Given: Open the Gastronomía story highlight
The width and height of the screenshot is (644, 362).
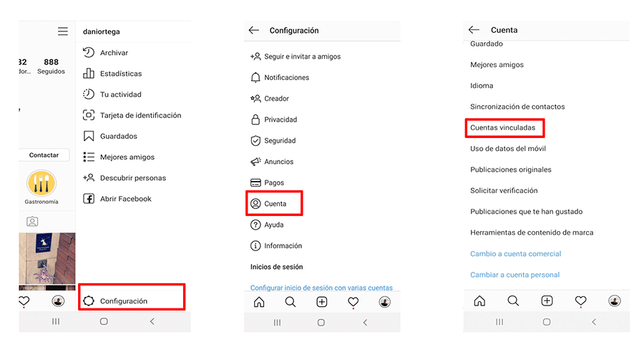Looking at the screenshot, I should pyautogui.click(x=42, y=185).
